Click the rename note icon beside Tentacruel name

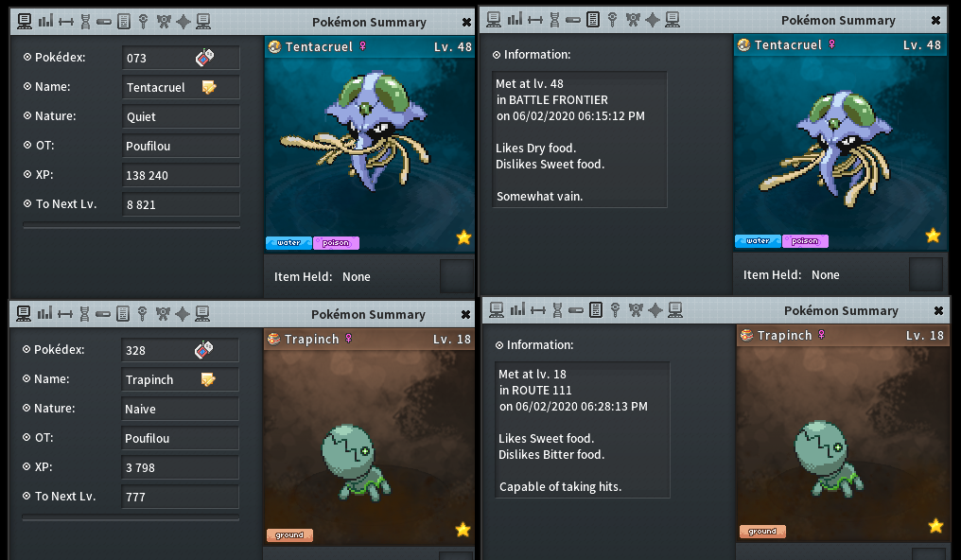(x=209, y=87)
